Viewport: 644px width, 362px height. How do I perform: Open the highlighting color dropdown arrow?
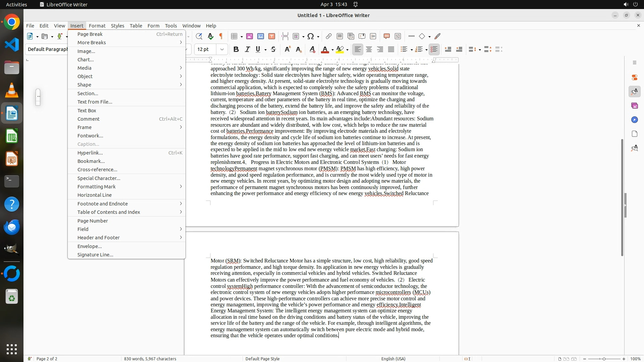click(x=347, y=50)
